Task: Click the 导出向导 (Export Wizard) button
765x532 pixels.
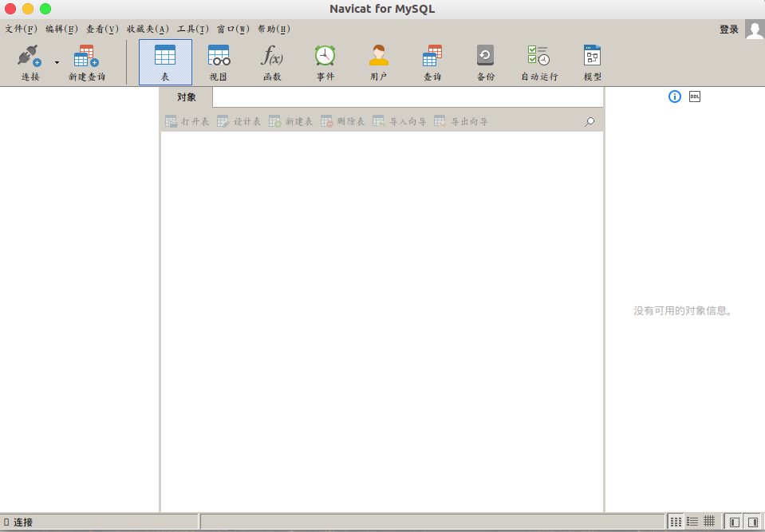Action: (460, 121)
